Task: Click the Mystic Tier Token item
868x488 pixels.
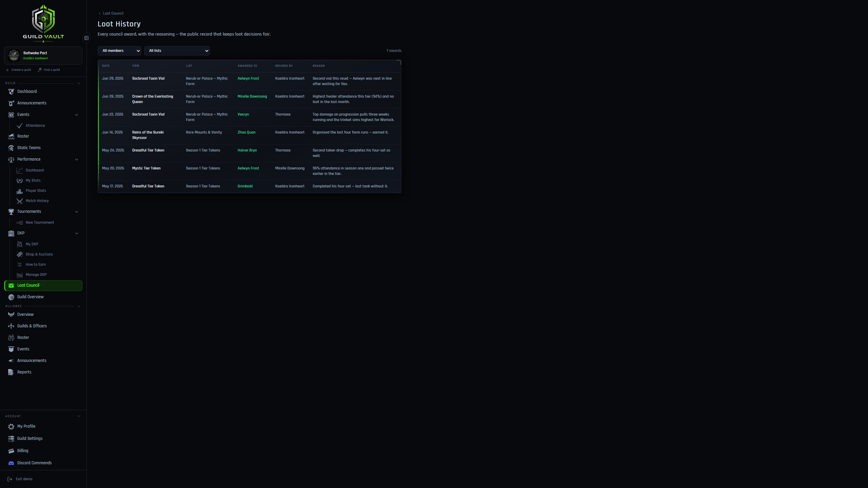Action: click(146, 168)
